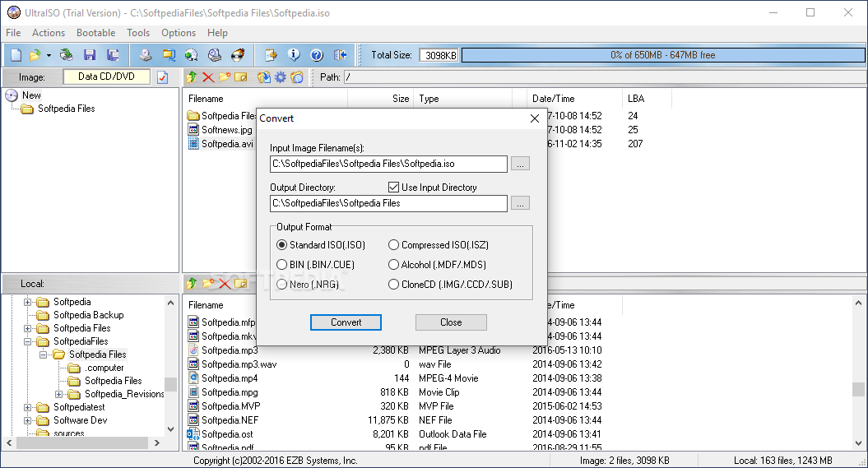The image size is (868, 468).
Task: Click the Open image folder icon
Action: pyautogui.click(x=35, y=55)
